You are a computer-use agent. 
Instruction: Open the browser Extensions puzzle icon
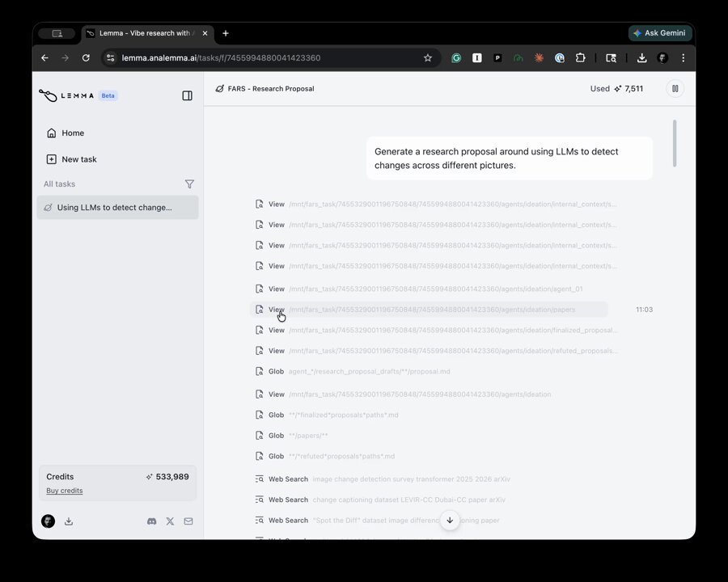coord(580,58)
